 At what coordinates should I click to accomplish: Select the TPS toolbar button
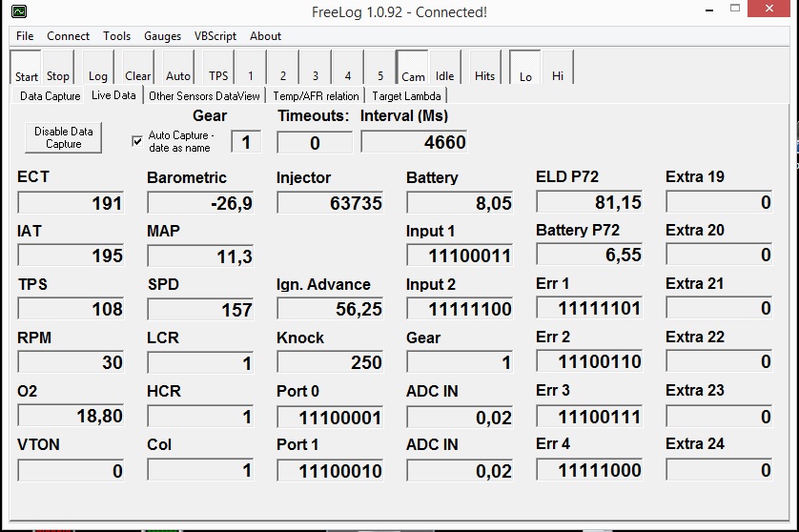[218, 69]
